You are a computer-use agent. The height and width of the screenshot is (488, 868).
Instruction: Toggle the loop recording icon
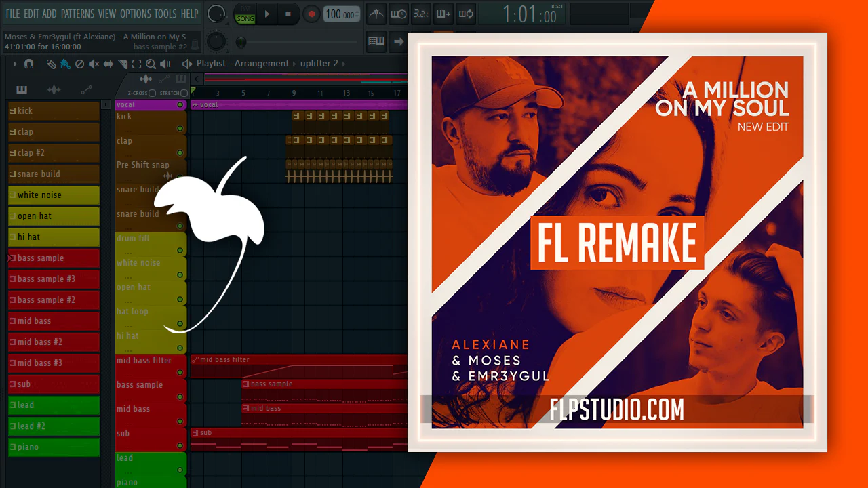[465, 14]
